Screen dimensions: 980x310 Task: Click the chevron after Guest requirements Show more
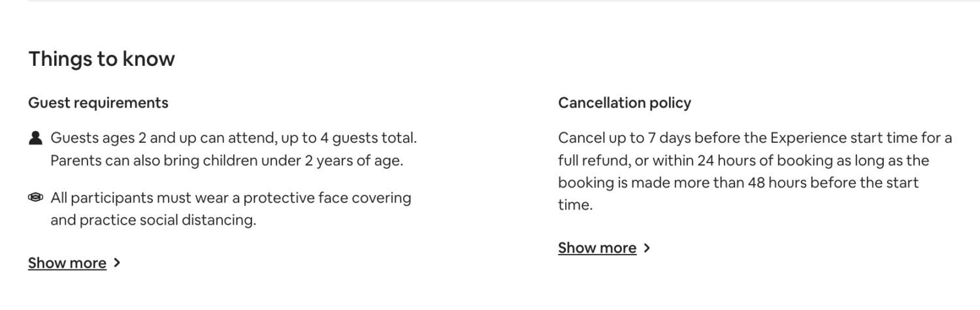117,263
